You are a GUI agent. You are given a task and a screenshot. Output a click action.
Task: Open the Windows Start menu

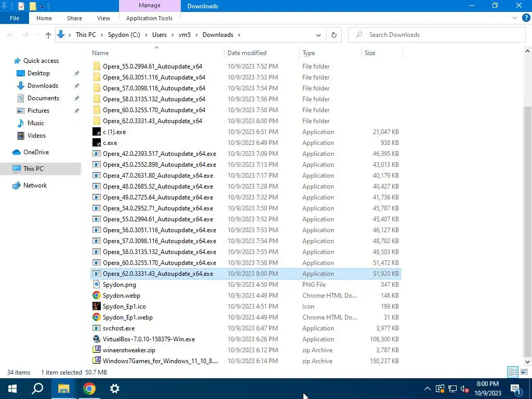(x=12, y=389)
